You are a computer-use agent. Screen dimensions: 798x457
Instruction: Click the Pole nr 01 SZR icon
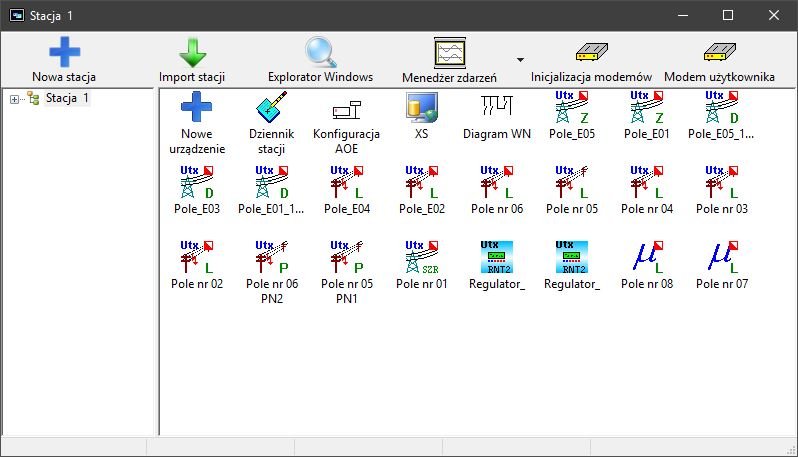pos(421,258)
